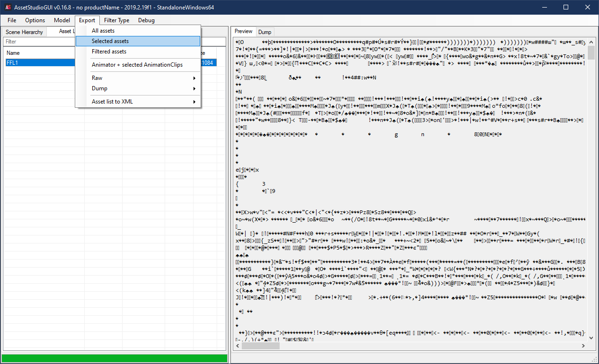Switch to the Dump tab
This screenshot has width=599, height=364.
265,32
